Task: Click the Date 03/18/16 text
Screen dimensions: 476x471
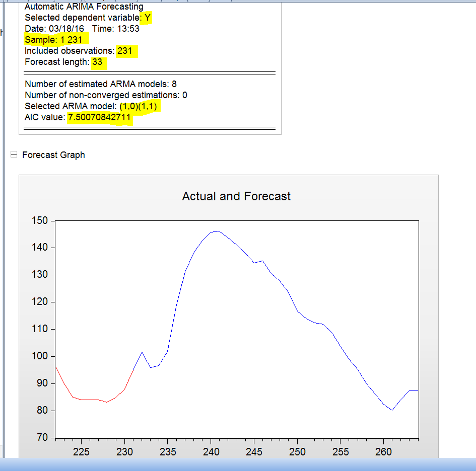Action: click(x=54, y=29)
